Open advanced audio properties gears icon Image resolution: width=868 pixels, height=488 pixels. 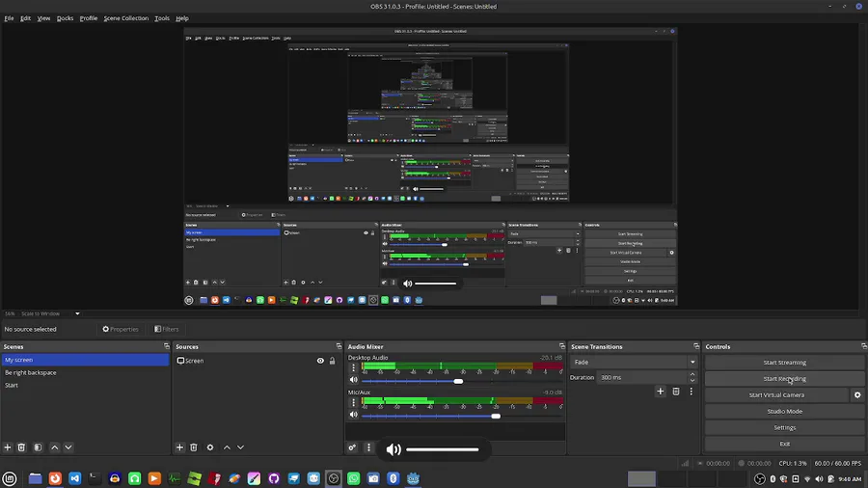[352, 447]
